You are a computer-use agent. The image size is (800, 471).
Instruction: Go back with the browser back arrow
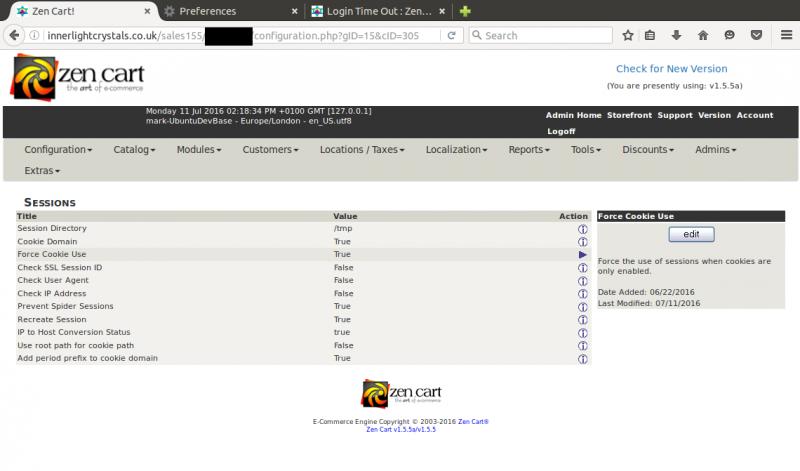[14, 35]
